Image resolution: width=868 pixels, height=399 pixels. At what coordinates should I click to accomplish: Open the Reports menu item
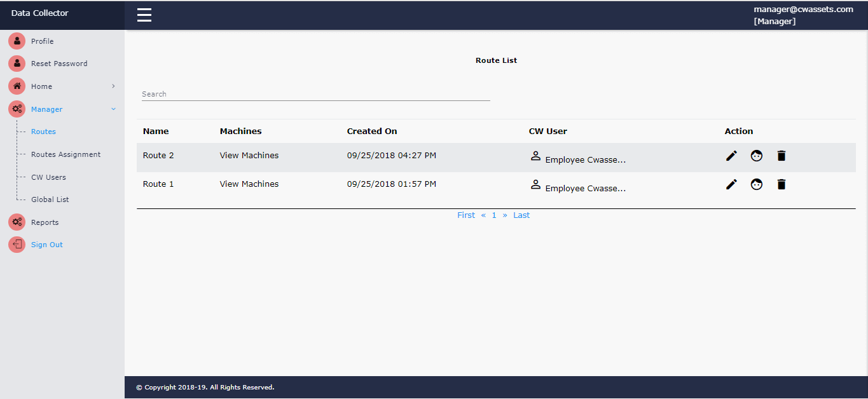point(45,222)
